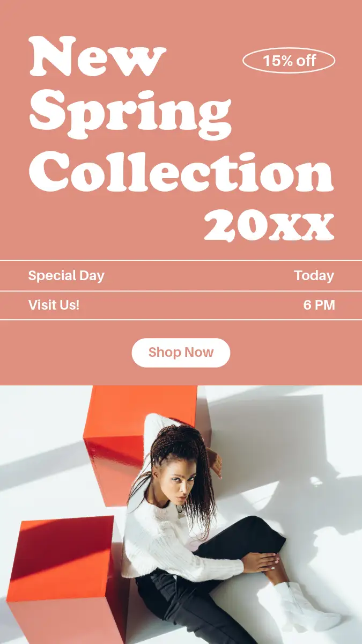Image resolution: width=362 pixels, height=644 pixels.
Task: Click the hand resting on her knee
Action: tap(262, 562)
